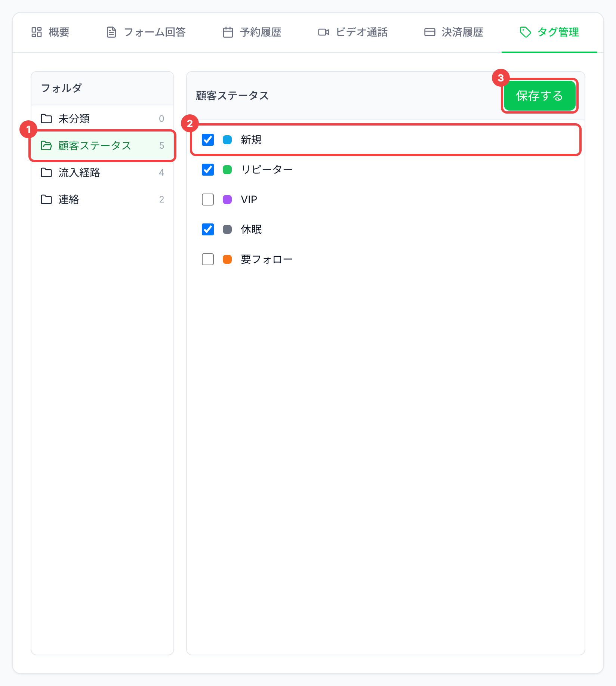
Task: Click the 新規 tag label
Action: [251, 140]
